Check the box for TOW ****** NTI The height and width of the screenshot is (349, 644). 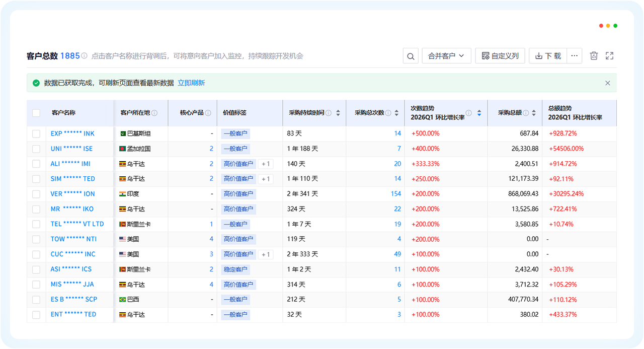click(x=36, y=239)
